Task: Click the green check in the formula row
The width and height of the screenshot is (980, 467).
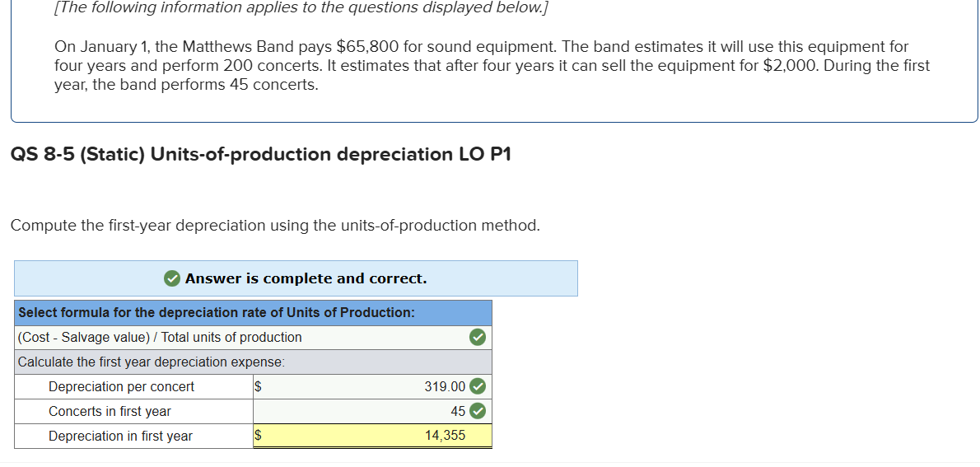Action: (x=477, y=337)
